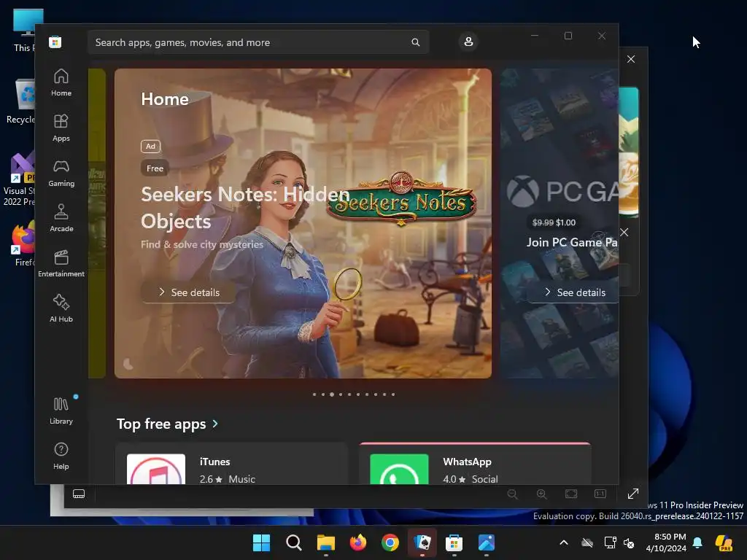
Task: Click fit to window icon in background window
Action: click(571, 494)
